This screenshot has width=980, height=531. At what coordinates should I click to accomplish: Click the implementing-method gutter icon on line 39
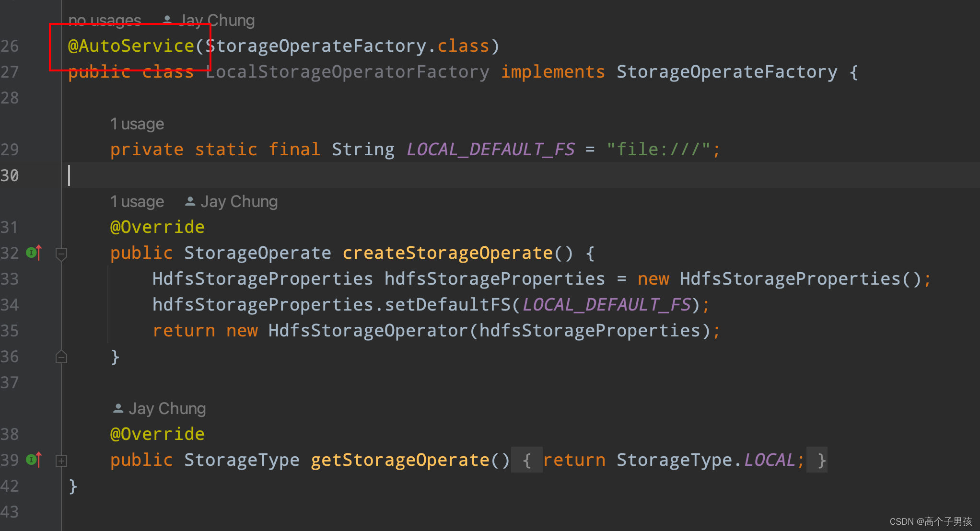(30, 460)
